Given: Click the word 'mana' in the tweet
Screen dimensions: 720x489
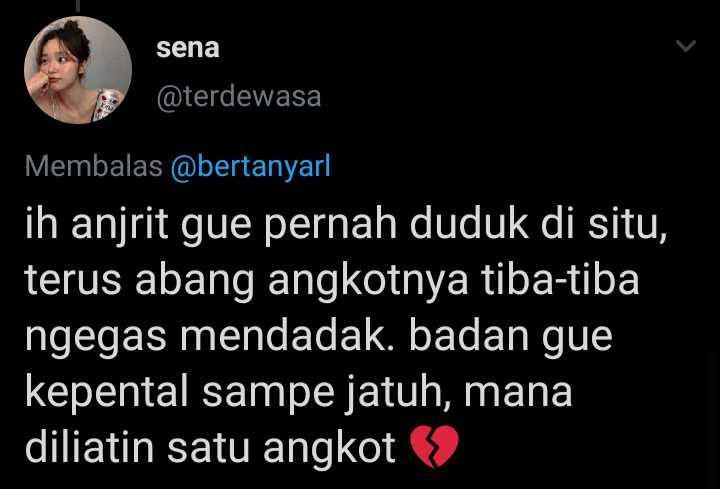Looking at the screenshot, I should [x=518, y=396].
